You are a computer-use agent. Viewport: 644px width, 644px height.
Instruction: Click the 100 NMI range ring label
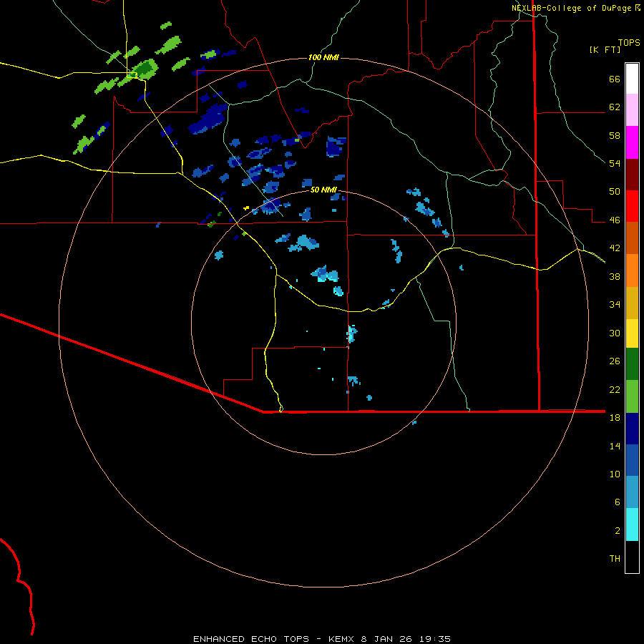323,57
